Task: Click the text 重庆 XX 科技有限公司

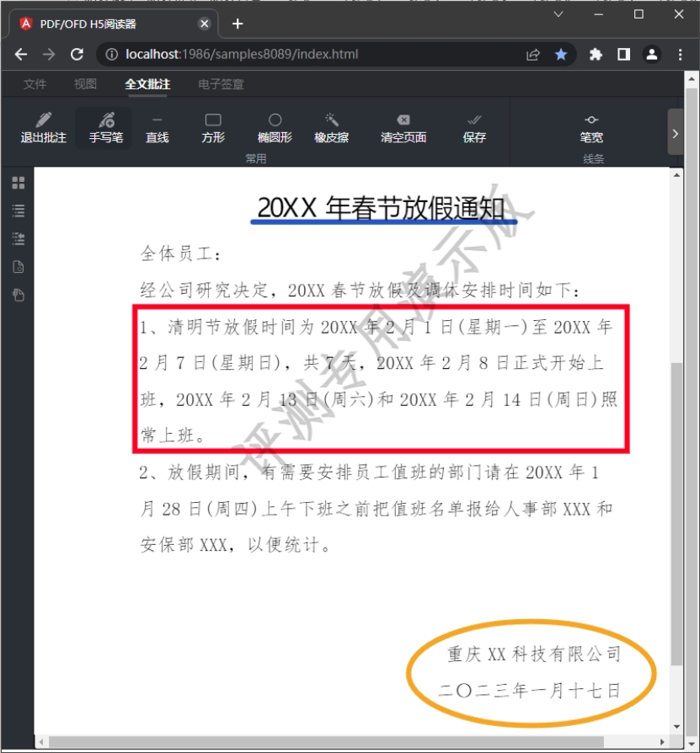Action: (x=534, y=654)
